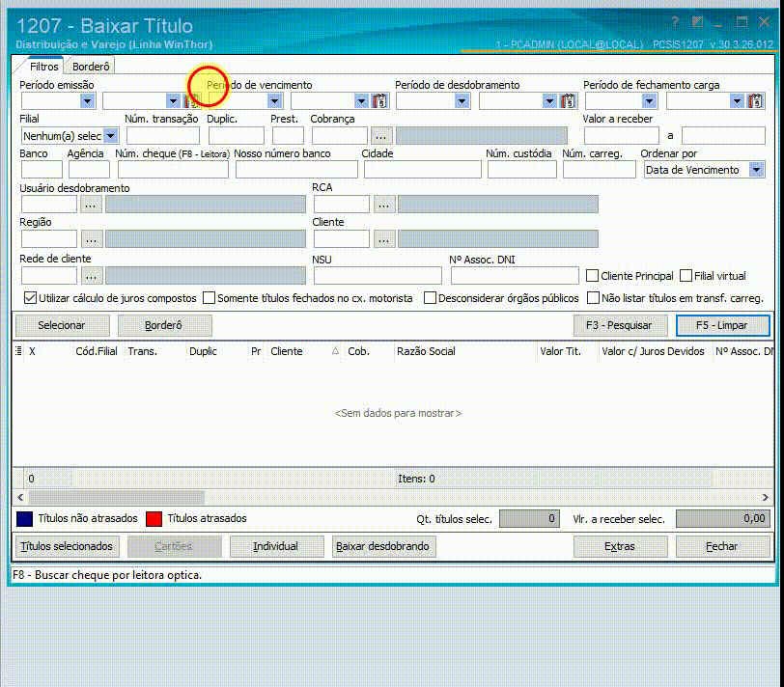
Task: Enable Não listar títulos em transf. carreg.
Action: click(x=593, y=298)
